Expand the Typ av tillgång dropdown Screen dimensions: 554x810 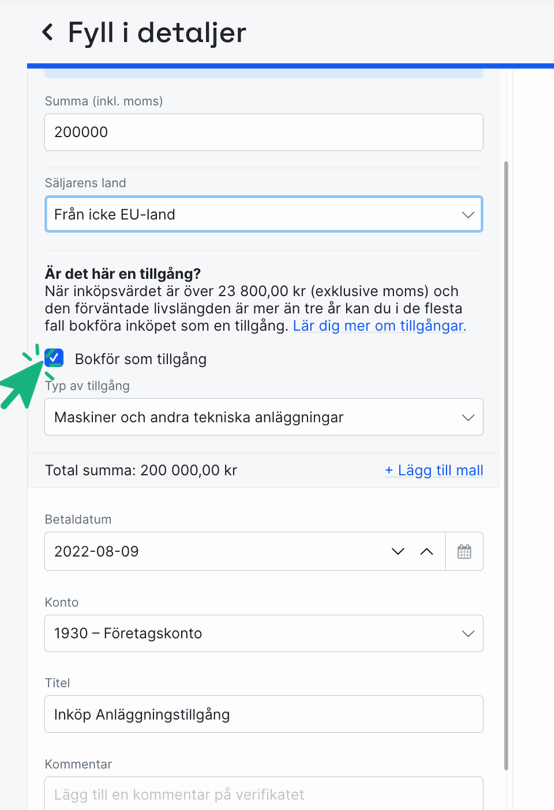[264, 417]
